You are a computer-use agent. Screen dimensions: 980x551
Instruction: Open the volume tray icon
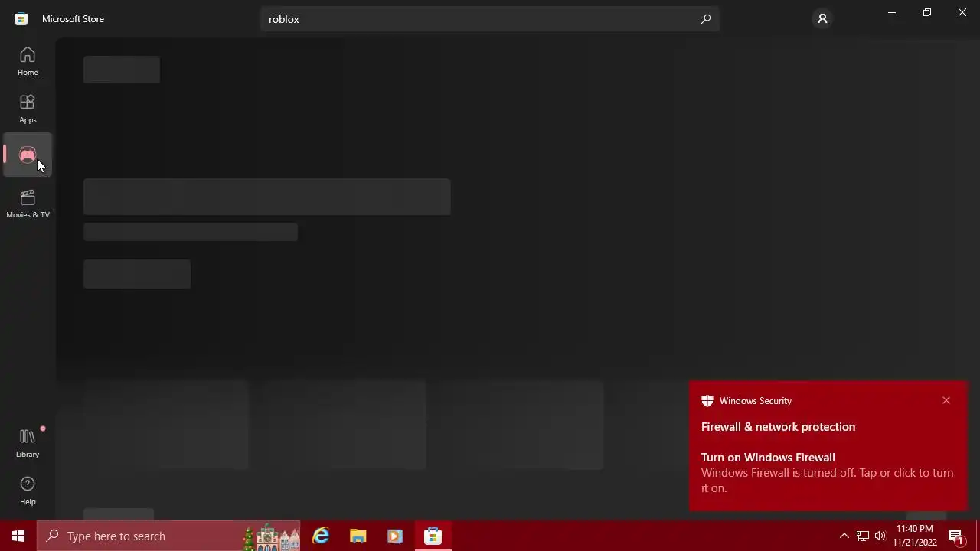coord(880,536)
